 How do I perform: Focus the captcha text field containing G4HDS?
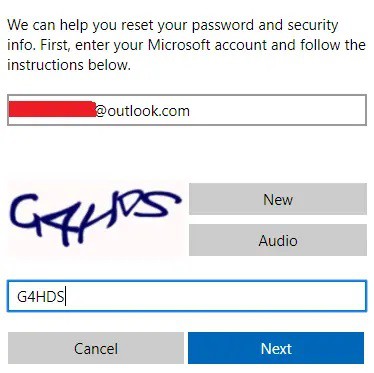[187, 296]
